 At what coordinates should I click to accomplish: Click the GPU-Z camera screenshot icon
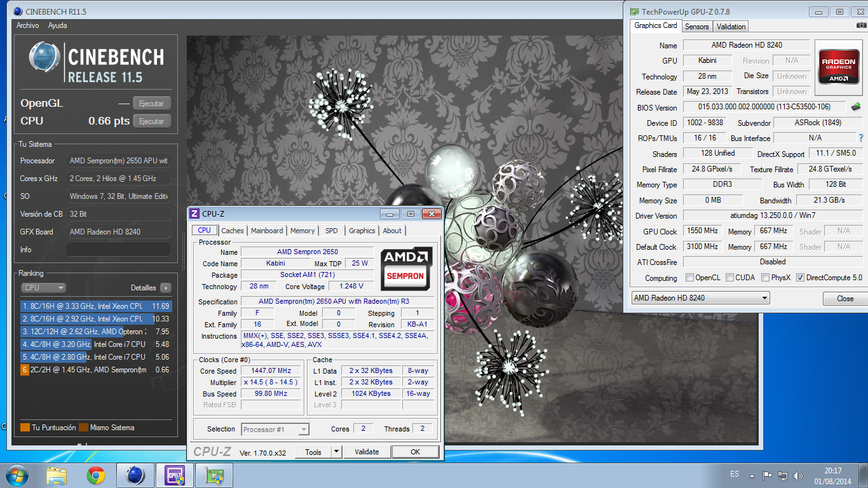coord(861,25)
